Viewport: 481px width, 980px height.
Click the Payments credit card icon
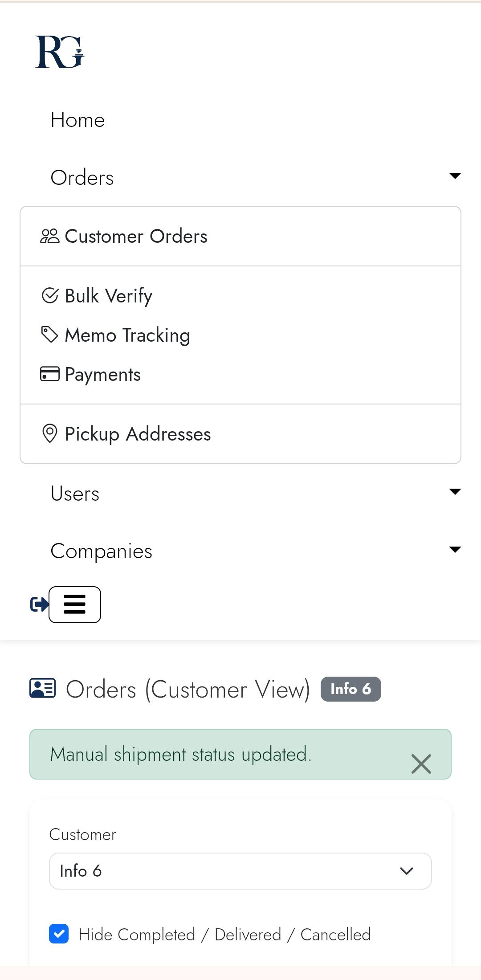50,374
